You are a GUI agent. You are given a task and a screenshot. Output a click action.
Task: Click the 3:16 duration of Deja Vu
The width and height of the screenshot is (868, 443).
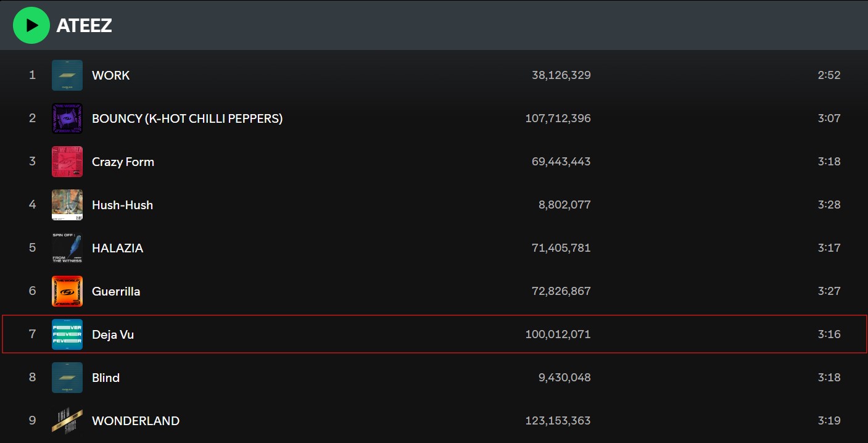point(829,334)
